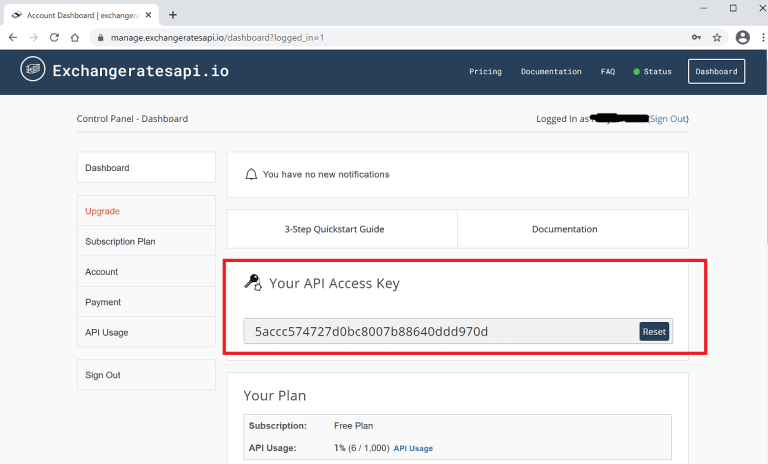
Task: Open the Chrome three-dot menu
Action: (763, 38)
